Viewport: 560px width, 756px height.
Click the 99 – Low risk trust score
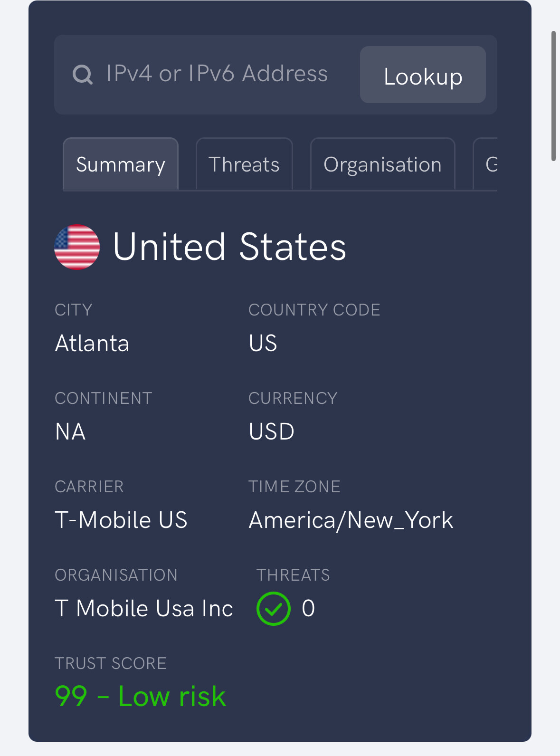pyautogui.click(x=141, y=697)
